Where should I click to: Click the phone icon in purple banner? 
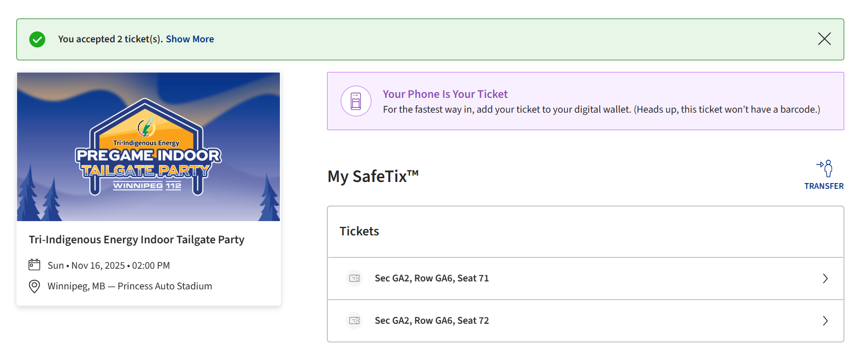click(x=356, y=101)
